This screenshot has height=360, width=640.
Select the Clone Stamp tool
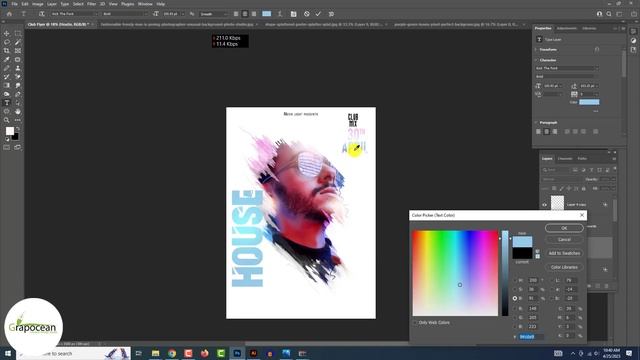(x=18, y=68)
